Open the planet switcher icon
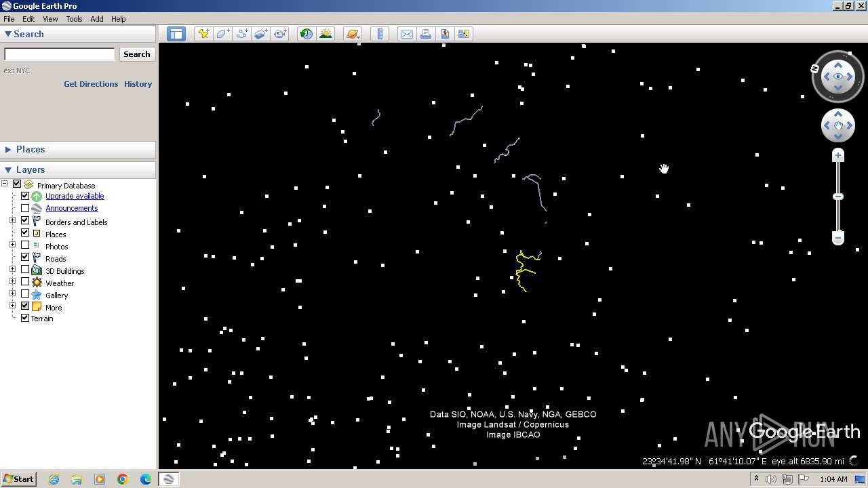868x488 pixels. click(x=353, y=34)
